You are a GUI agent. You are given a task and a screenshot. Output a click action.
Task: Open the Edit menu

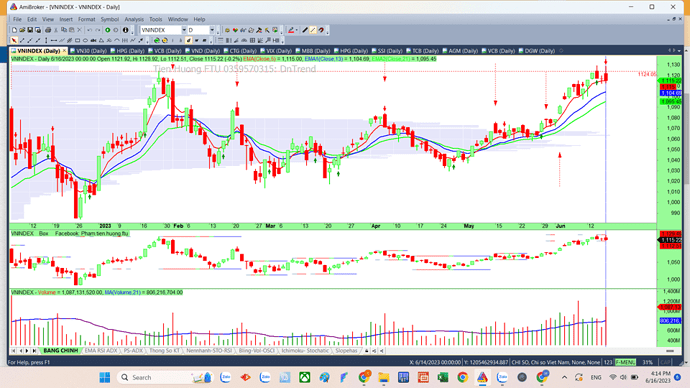pos(32,19)
